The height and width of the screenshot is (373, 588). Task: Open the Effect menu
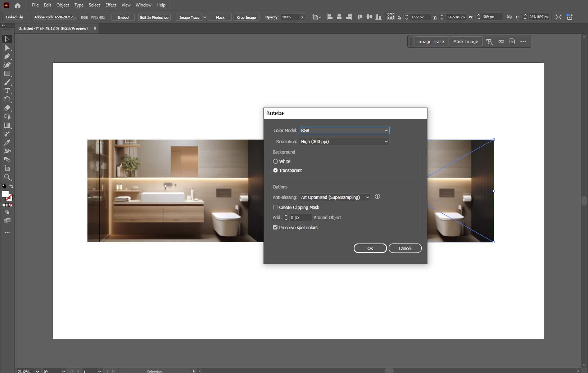coord(111,5)
